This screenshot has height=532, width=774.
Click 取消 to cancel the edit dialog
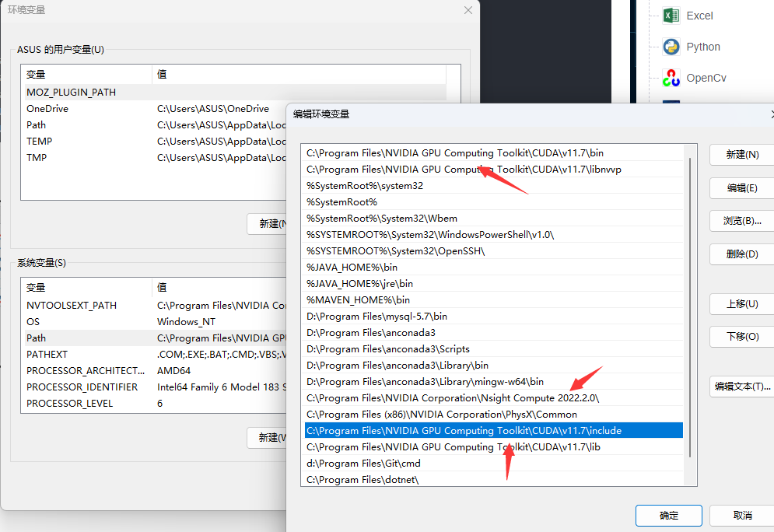point(741,515)
